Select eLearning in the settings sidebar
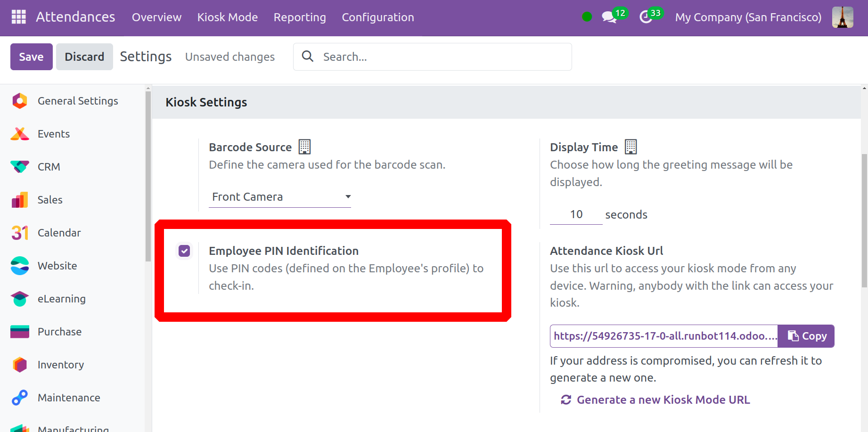This screenshot has width=868, height=432. pos(61,299)
